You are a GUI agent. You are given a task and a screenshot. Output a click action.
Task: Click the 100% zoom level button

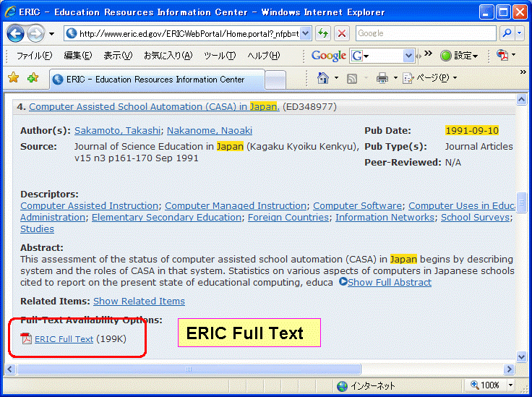click(485, 385)
